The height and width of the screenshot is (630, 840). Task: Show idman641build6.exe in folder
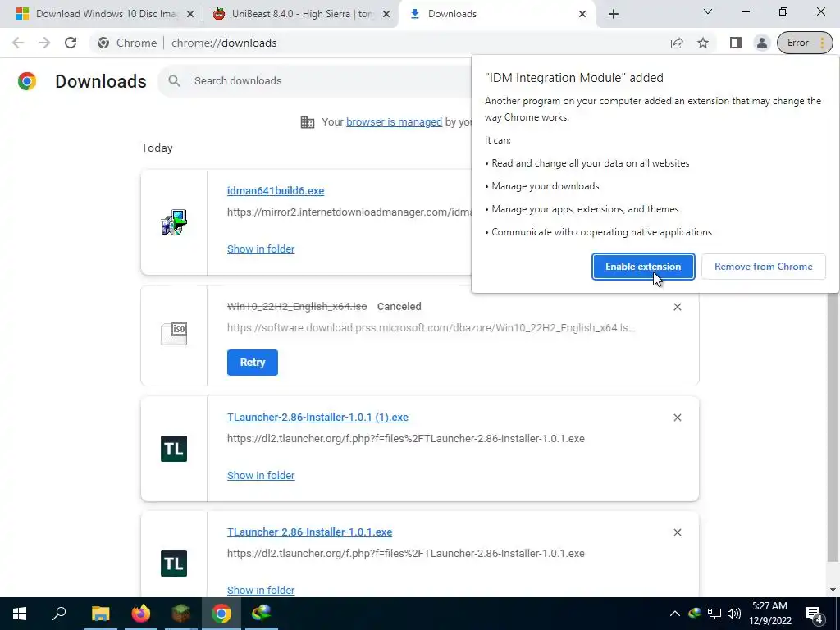(261, 249)
